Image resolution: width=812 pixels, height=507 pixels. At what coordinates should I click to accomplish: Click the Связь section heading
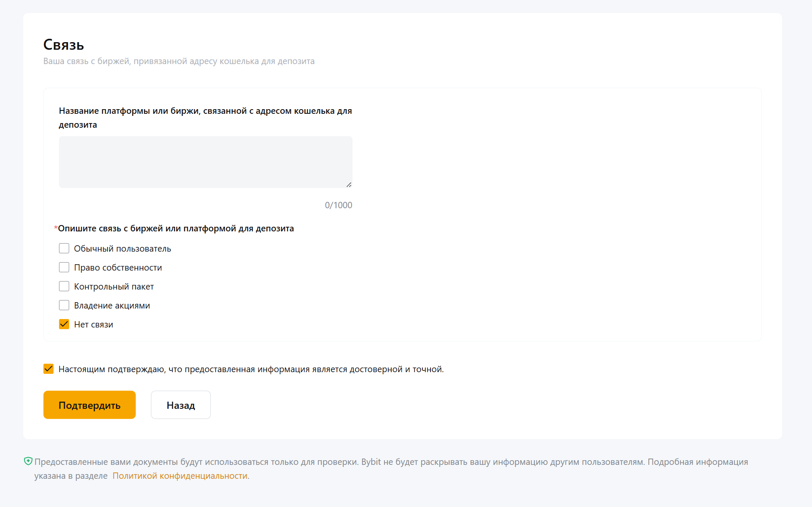click(x=64, y=45)
